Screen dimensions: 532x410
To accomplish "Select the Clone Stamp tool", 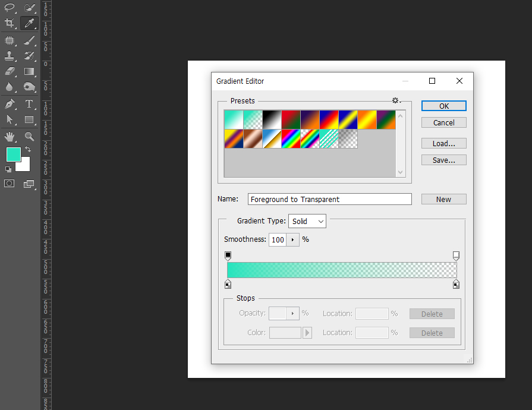I will pyautogui.click(x=10, y=56).
